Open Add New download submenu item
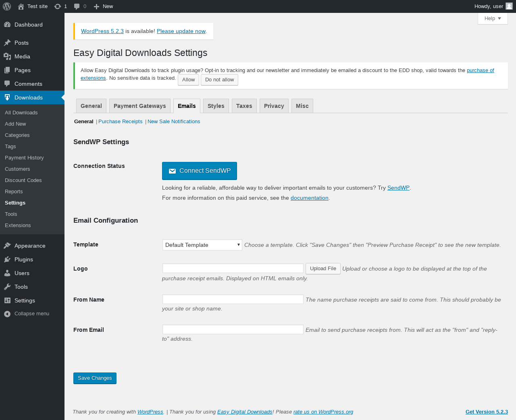 click(x=32, y=124)
